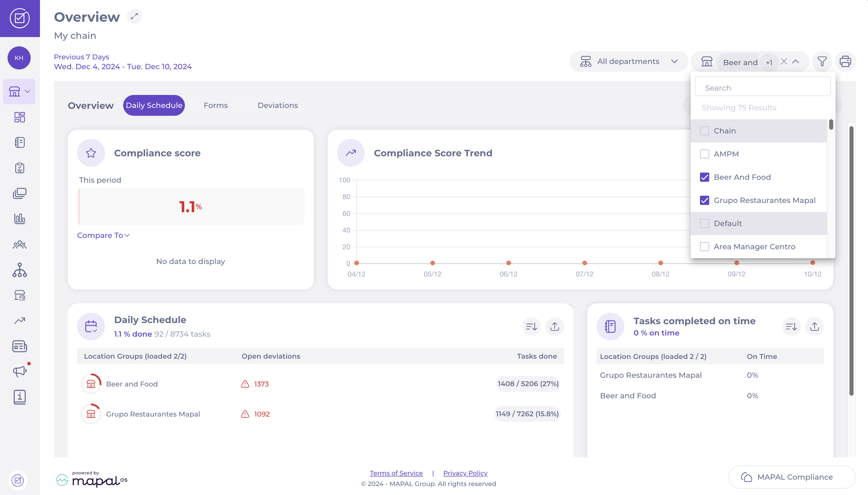Screen dimensions: 868x495
Task: Click the warning icon beside 1373 deviations
Action: (245, 384)
